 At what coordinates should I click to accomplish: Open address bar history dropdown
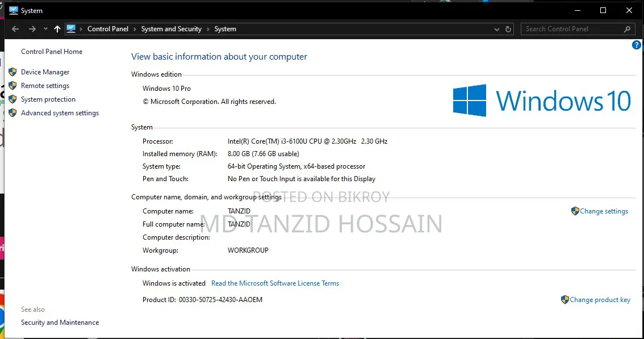click(x=496, y=29)
